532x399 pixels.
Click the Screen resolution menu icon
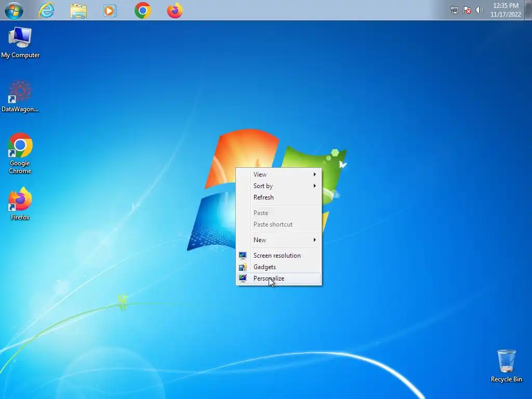243,256
